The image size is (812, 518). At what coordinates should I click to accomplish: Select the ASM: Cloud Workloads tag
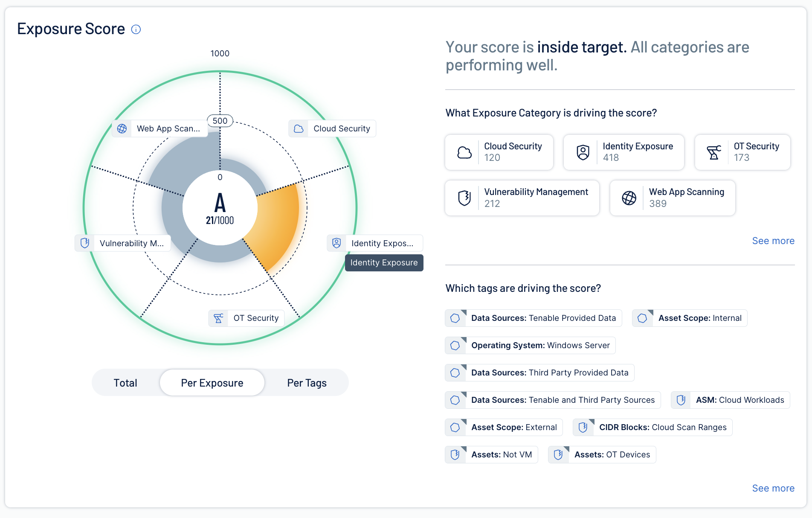coord(730,400)
